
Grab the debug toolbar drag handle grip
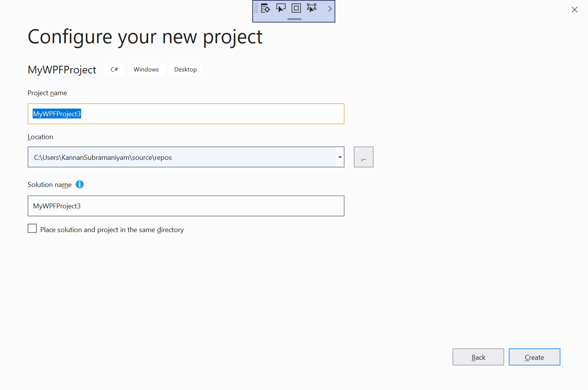[x=256, y=8]
